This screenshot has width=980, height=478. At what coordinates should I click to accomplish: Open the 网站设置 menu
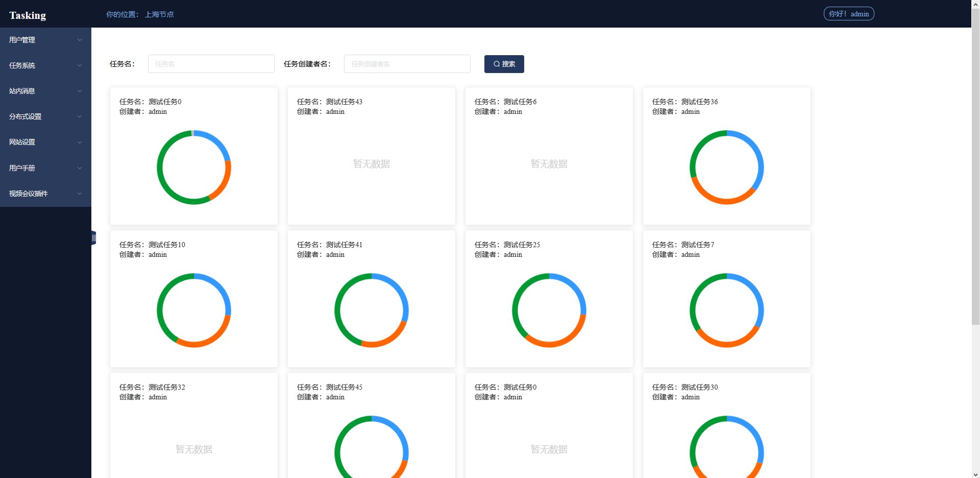click(45, 142)
